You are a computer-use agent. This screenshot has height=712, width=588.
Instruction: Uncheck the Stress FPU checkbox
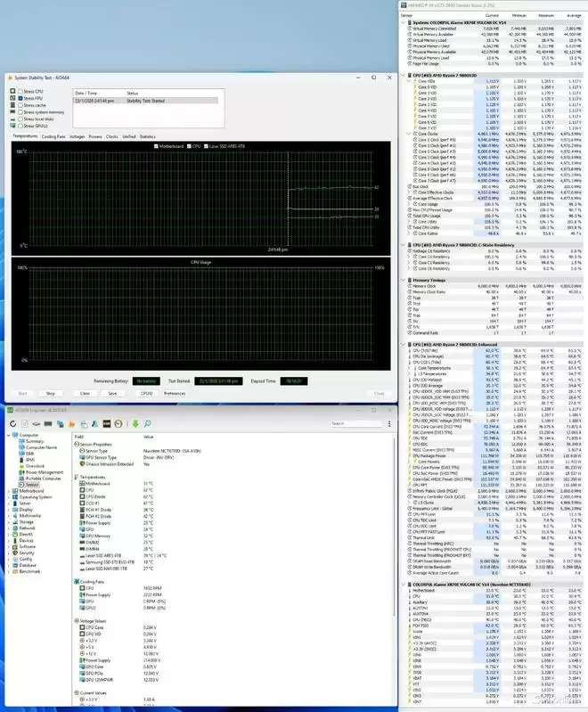pyautogui.click(x=20, y=98)
